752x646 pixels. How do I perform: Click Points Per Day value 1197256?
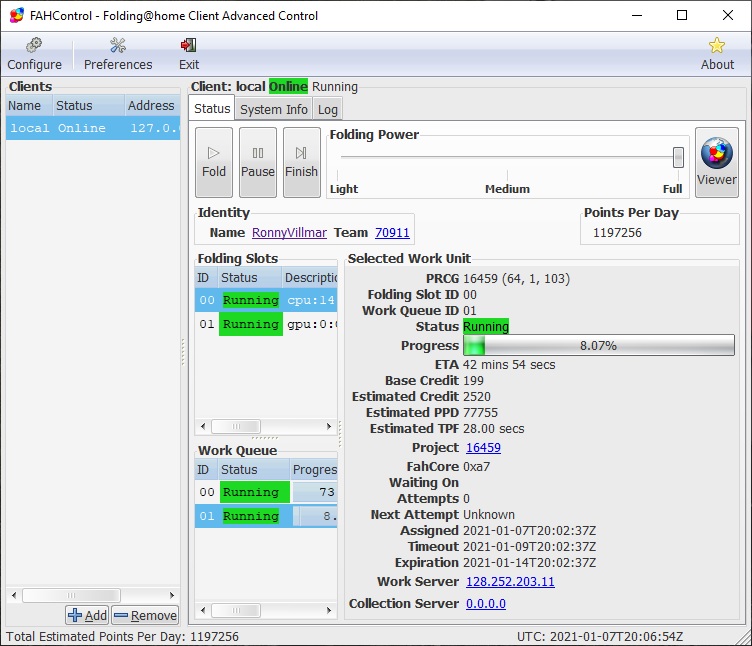(x=617, y=233)
